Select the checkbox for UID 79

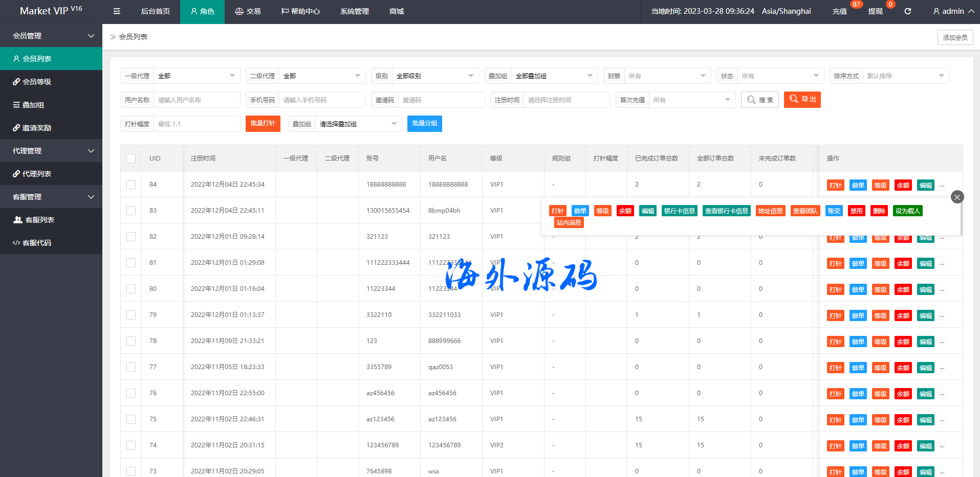point(131,315)
